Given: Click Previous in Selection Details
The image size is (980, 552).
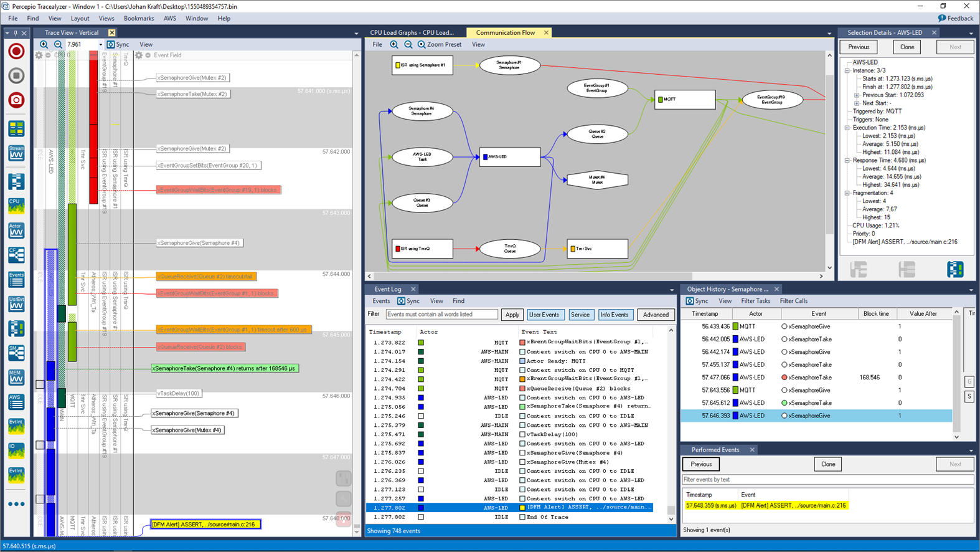Looking at the screenshot, I should [859, 47].
